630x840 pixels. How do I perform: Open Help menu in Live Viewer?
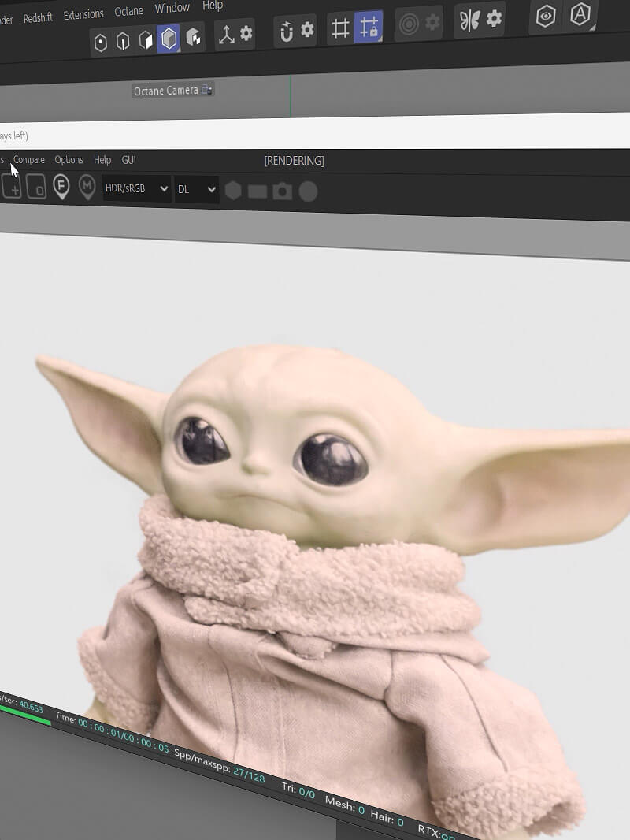(102, 160)
